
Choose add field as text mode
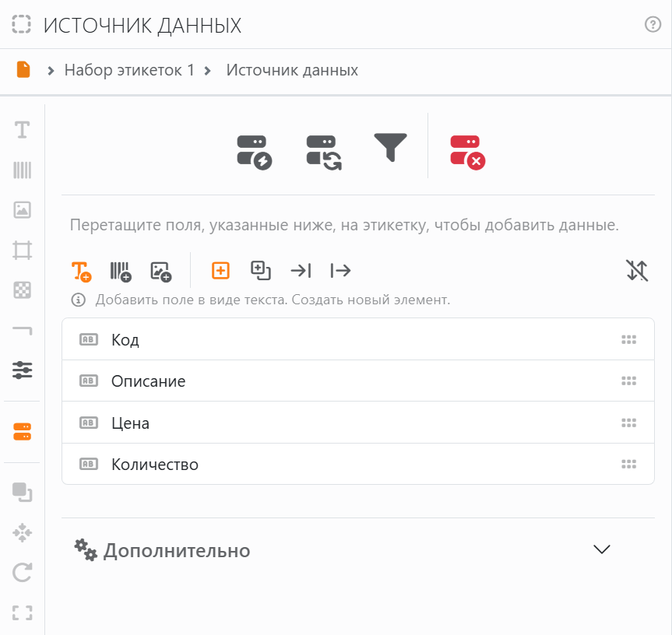(x=81, y=271)
